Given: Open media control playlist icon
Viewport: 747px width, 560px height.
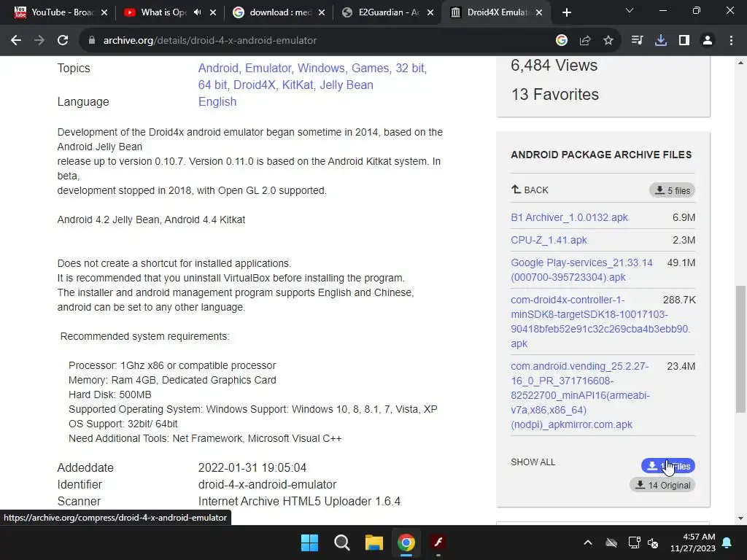Looking at the screenshot, I should coord(637,41).
